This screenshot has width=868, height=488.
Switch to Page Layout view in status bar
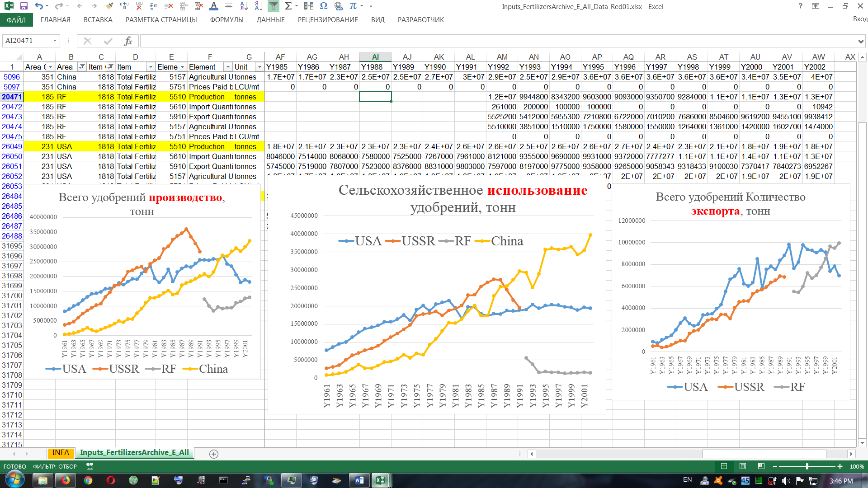(743, 466)
